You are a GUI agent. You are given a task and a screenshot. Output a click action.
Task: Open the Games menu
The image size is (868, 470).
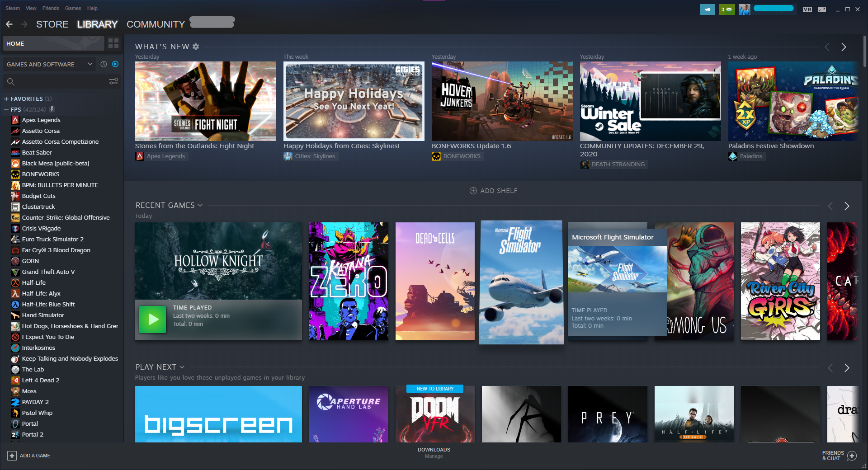tap(73, 8)
